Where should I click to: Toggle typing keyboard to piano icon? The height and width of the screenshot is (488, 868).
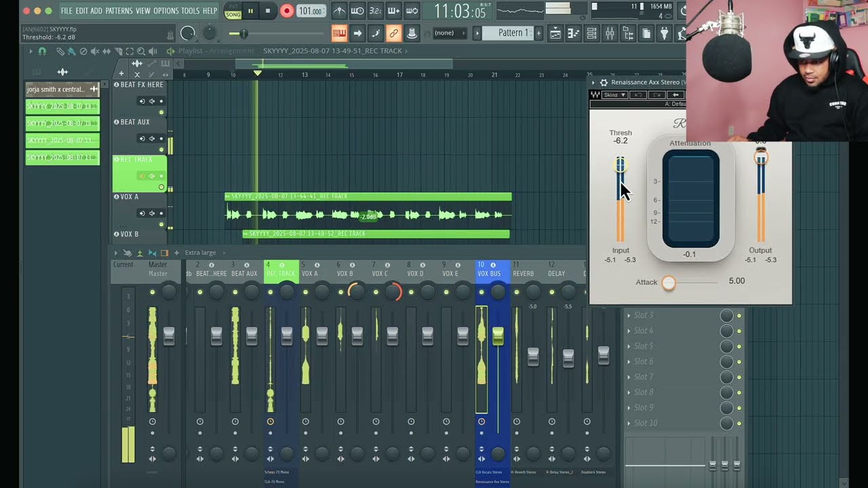click(x=339, y=33)
